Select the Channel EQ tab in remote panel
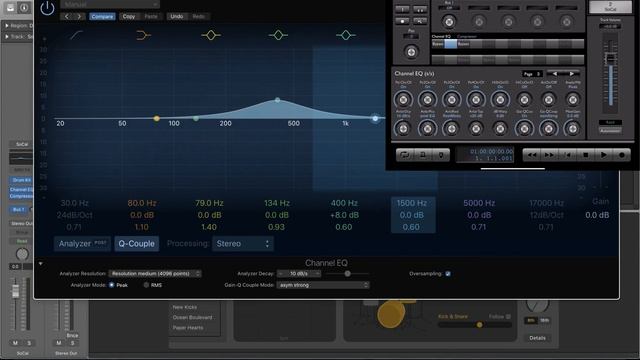 tap(441, 36)
